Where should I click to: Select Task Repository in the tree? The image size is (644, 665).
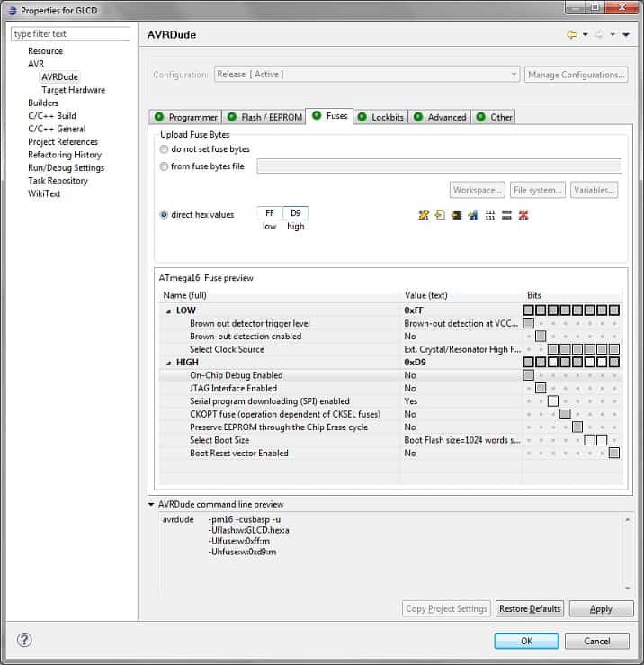(x=58, y=181)
